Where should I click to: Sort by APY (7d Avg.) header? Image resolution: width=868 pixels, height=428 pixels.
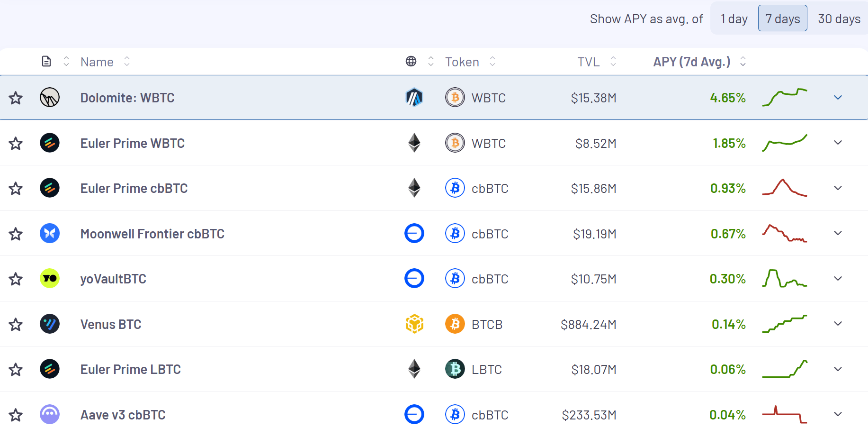(x=699, y=62)
